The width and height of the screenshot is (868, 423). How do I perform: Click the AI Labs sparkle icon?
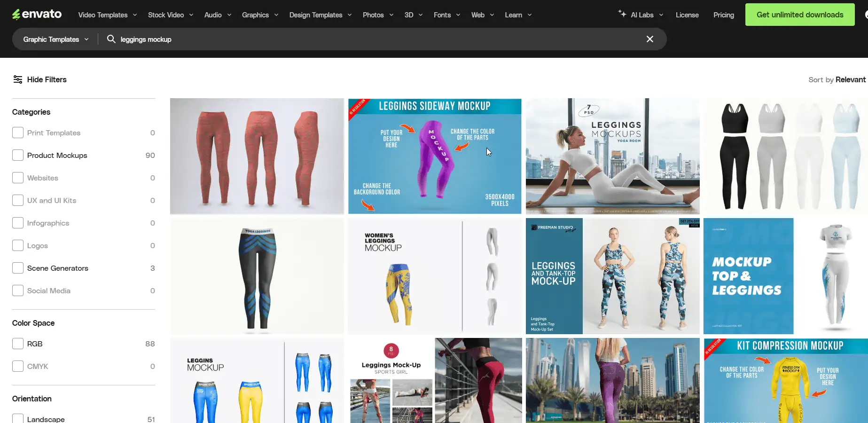[x=622, y=14]
